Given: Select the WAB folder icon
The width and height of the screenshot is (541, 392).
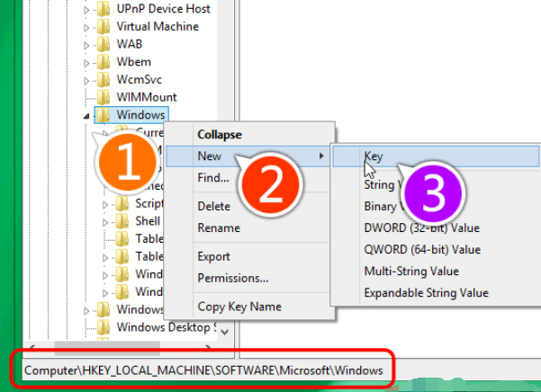Looking at the screenshot, I should tap(103, 44).
